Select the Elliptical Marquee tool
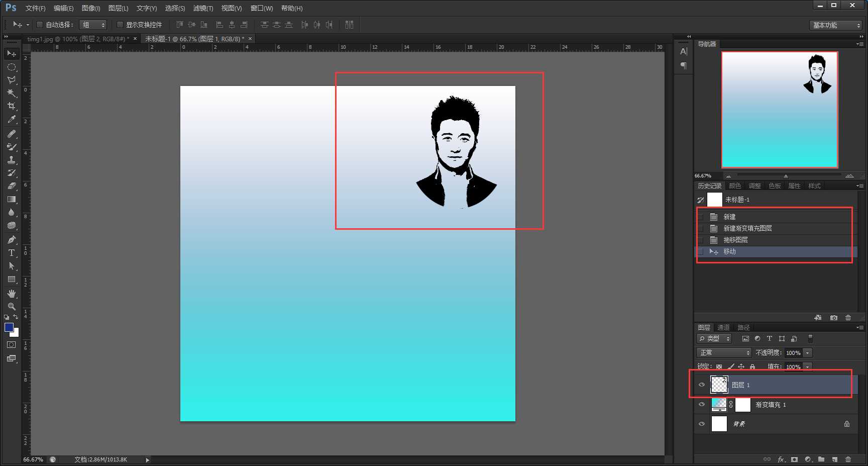The image size is (868, 466). [x=12, y=67]
